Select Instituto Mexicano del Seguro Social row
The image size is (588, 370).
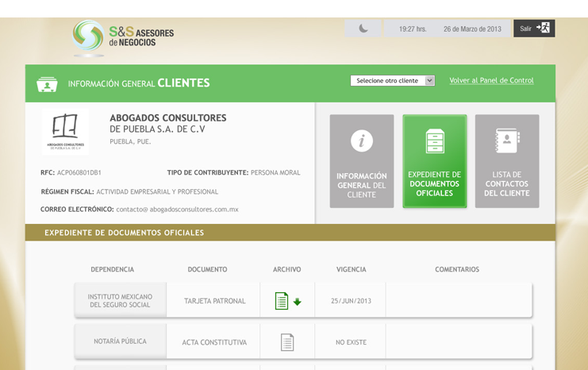tap(120, 301)
